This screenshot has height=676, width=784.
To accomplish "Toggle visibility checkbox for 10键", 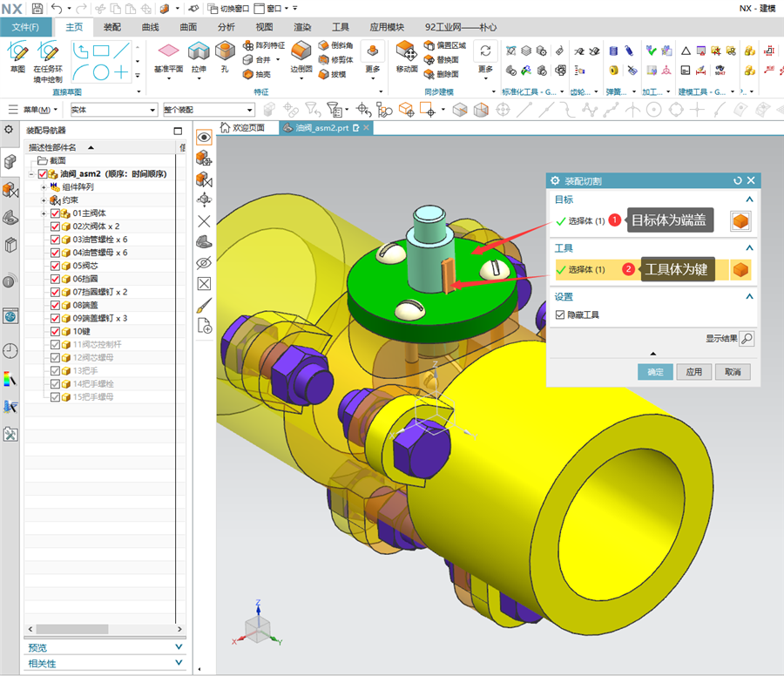I will tap(55, 332).
